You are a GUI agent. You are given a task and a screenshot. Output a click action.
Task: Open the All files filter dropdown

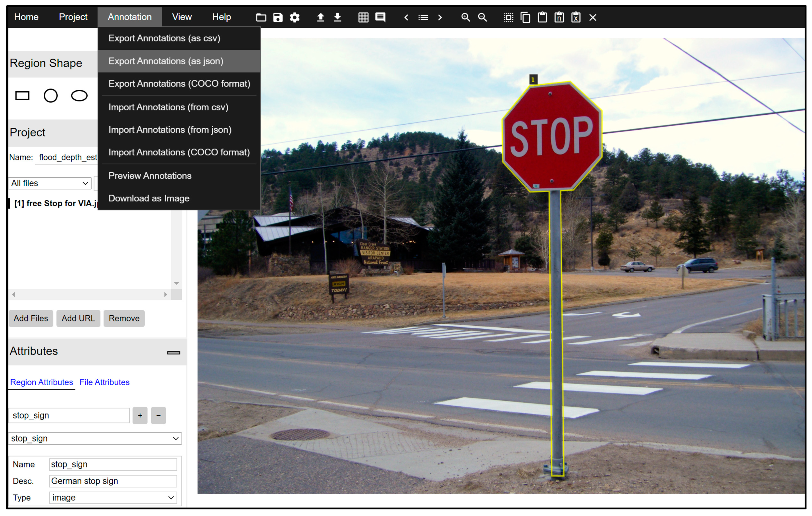[50, 183]
